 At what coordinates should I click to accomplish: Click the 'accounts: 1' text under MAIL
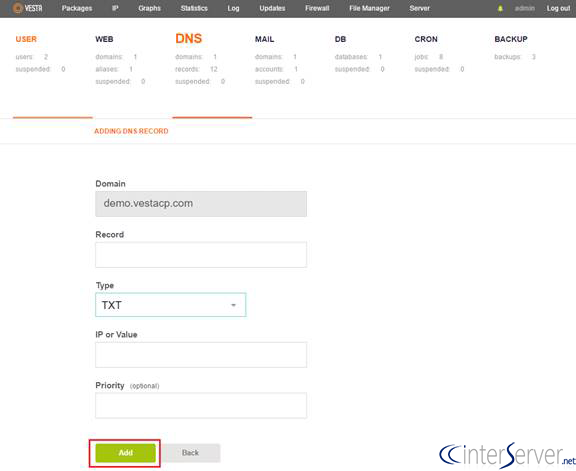[x=276, y=69]
